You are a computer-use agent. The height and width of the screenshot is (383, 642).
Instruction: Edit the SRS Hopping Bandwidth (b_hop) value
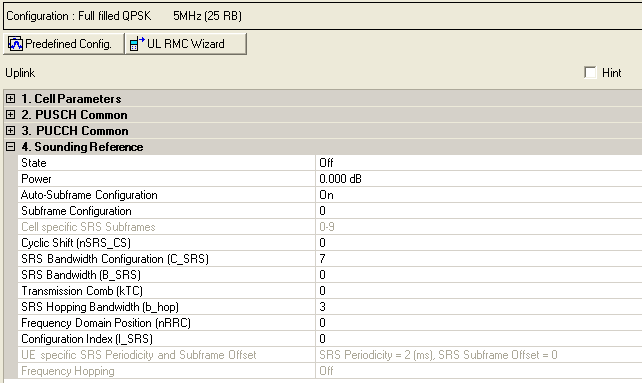(479, 307)
